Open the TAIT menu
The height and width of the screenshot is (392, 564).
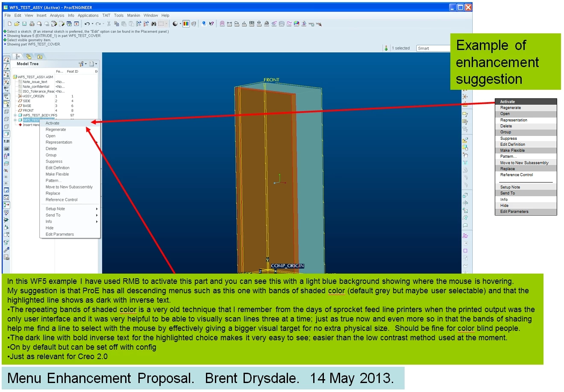pyautogui.click(x=106, y=15)
